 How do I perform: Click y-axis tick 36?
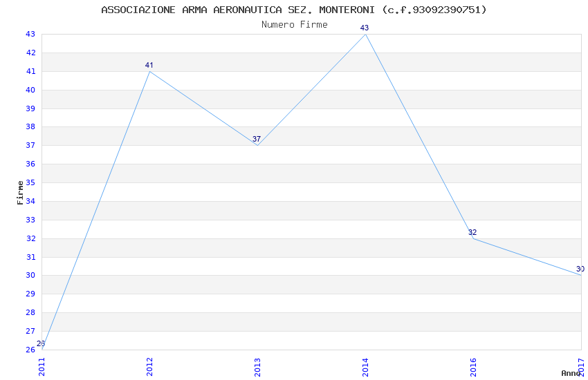point(30,164)
